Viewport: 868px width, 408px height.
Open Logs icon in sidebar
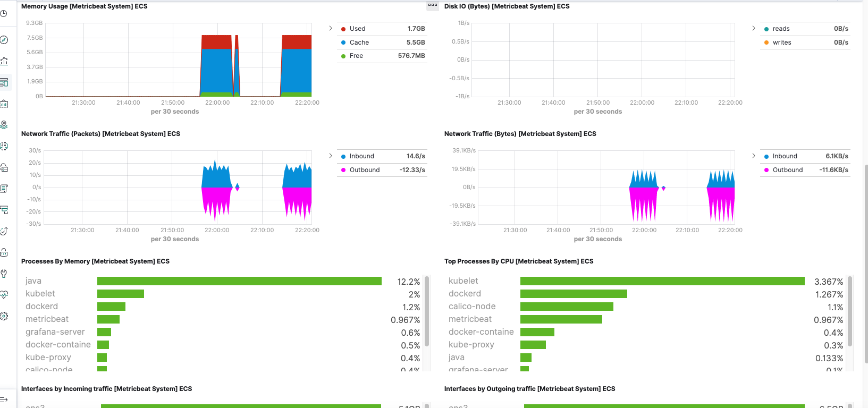[x=4, y=189]
